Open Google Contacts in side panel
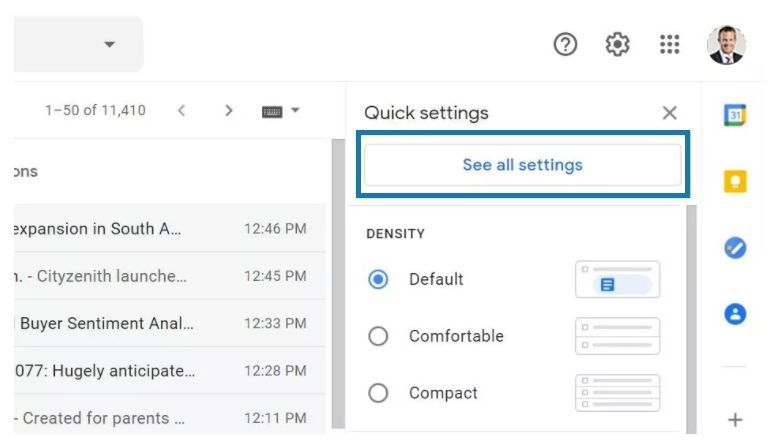This screenshot has height=447, width=773. click(735, 314)
